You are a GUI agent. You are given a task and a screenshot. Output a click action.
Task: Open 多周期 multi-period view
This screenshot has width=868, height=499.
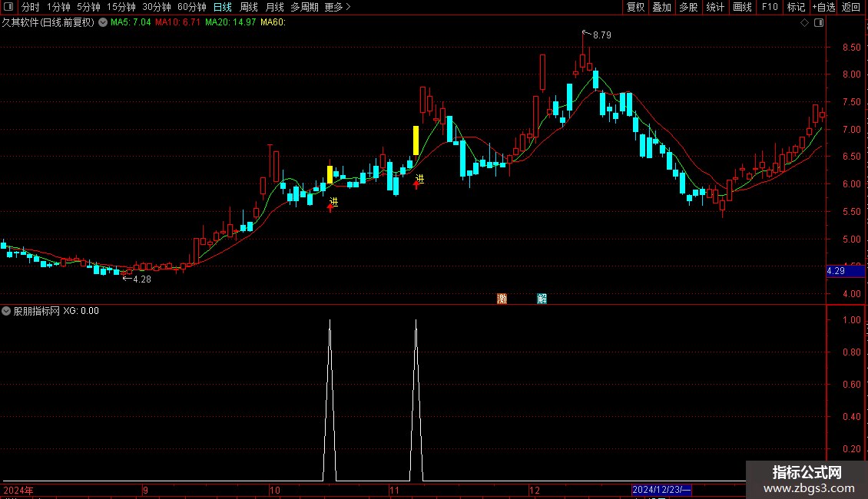tap(304, 7)
